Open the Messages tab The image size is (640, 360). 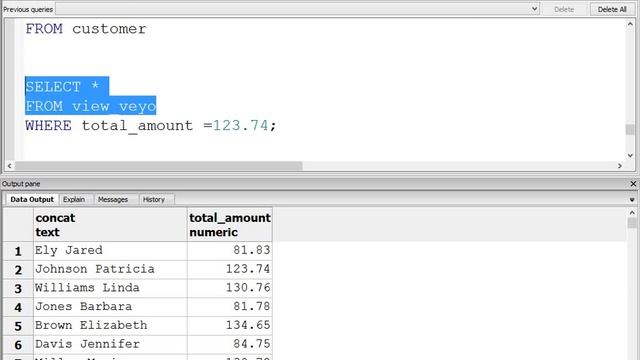pyautogui.click(x=113, y=199)
